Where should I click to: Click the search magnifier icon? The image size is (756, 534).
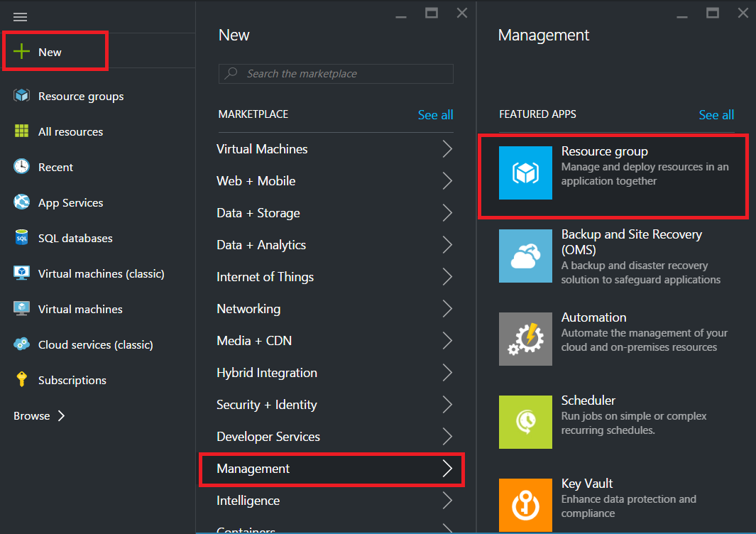231,73
